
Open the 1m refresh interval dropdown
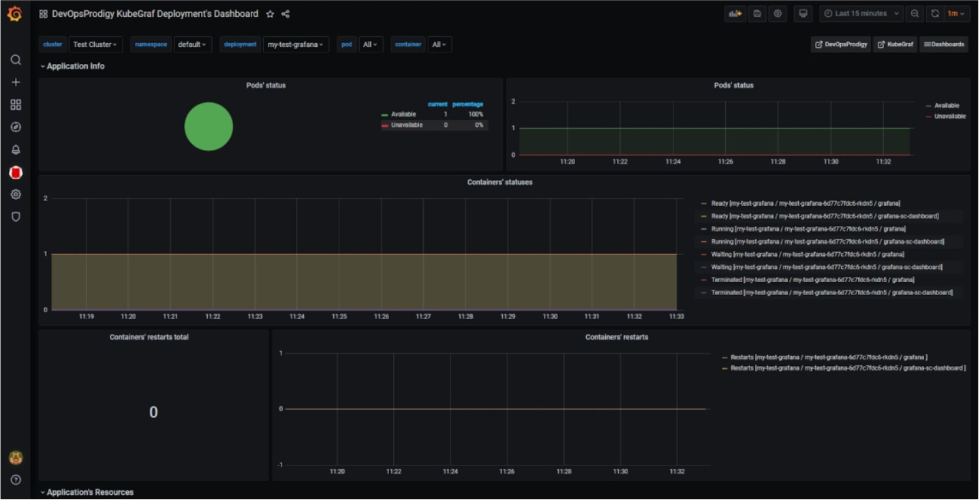956,14
